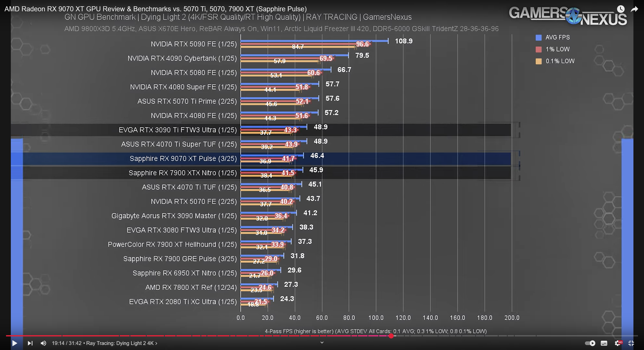Turn on subtitles/closed captions
644x350 pixels.
point(604,343)
